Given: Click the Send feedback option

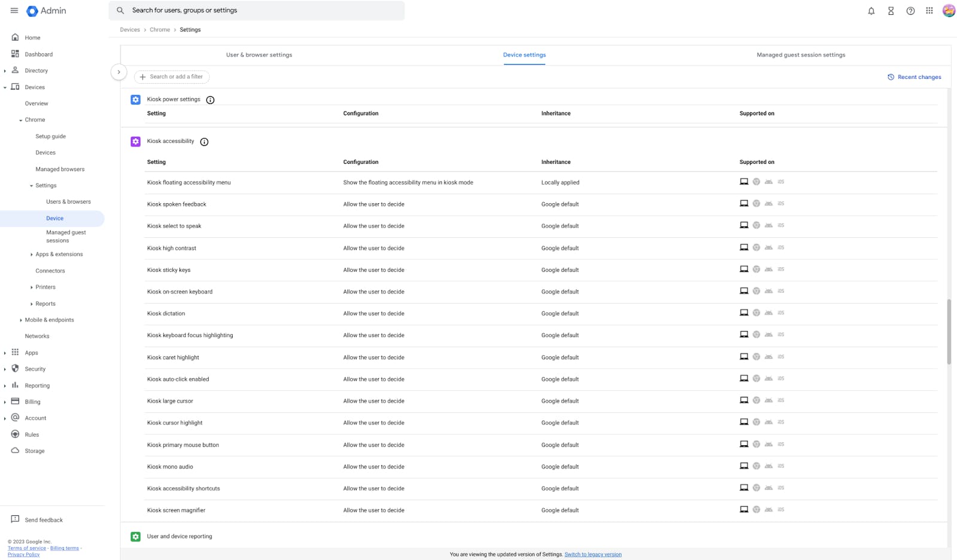Looking at the screenshot, I should tap(44, 519).
